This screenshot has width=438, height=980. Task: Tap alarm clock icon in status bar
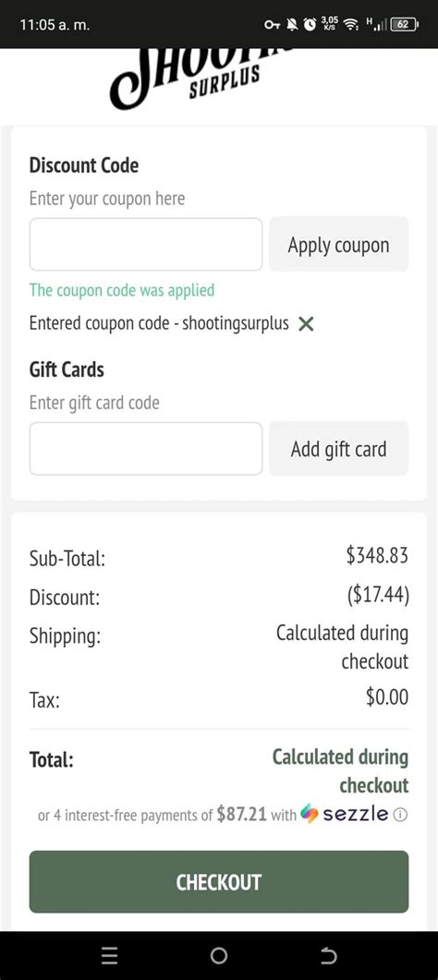click(x=310, y=24)
